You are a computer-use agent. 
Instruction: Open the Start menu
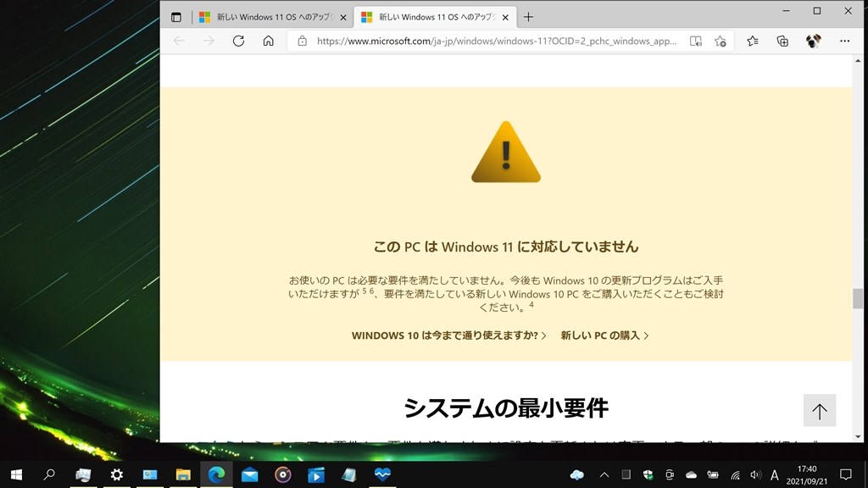coord(16,475)
